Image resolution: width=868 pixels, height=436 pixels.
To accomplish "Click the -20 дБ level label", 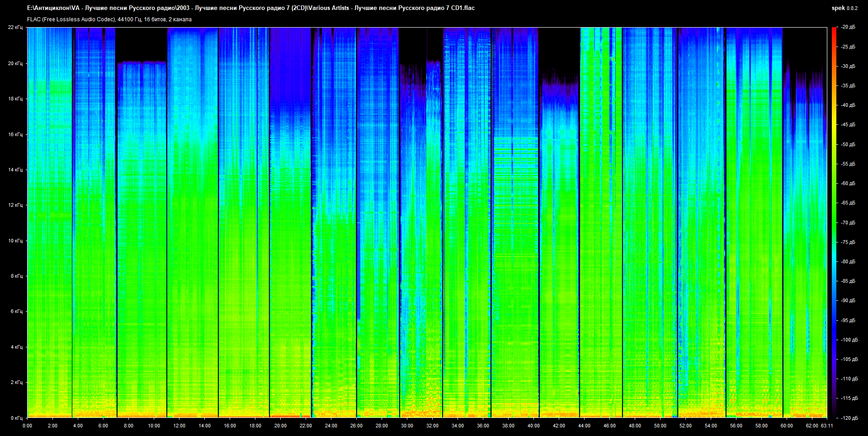I will [848, 27].
